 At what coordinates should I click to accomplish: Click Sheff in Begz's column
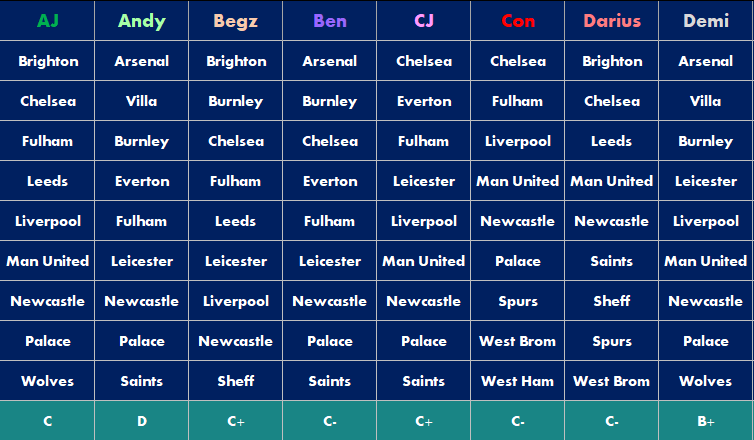[x=235, y=381]
